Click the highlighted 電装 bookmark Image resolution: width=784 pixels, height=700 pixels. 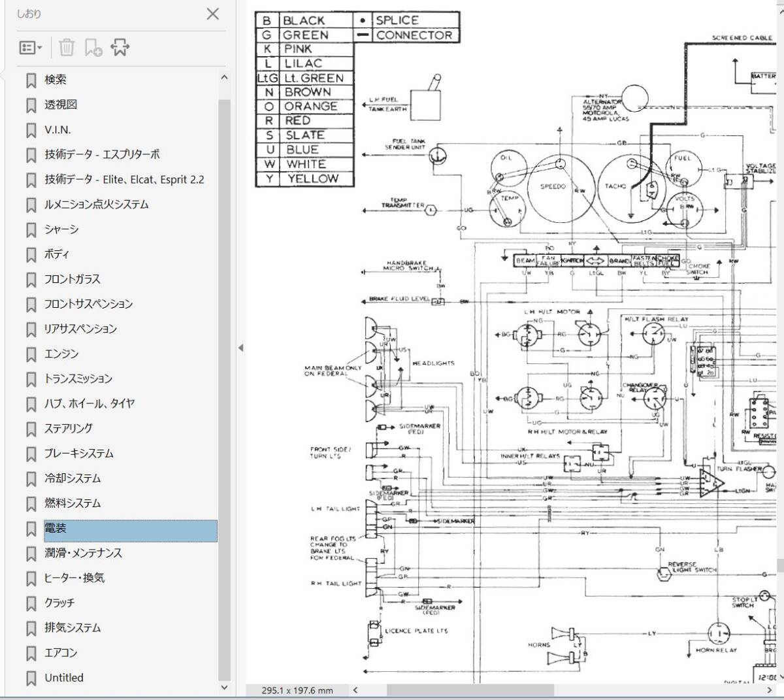[131, 531]
